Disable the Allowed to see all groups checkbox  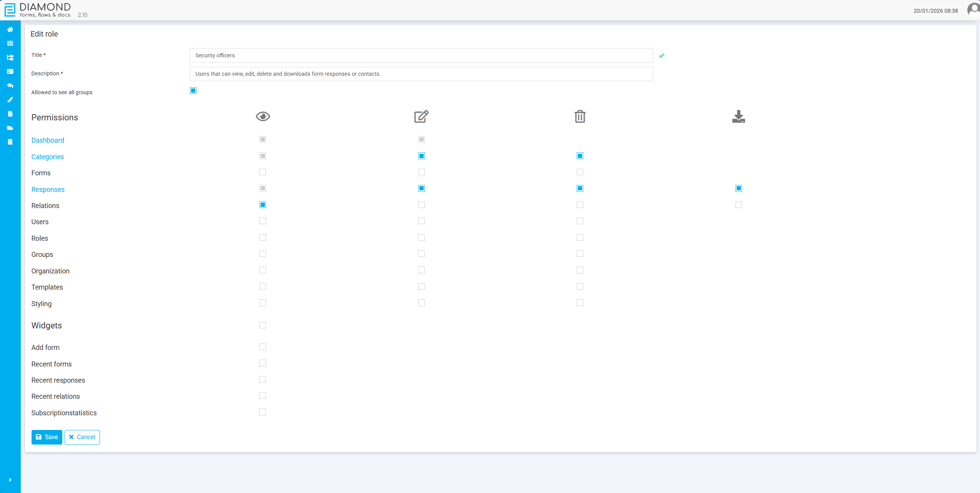click(193, 90)
